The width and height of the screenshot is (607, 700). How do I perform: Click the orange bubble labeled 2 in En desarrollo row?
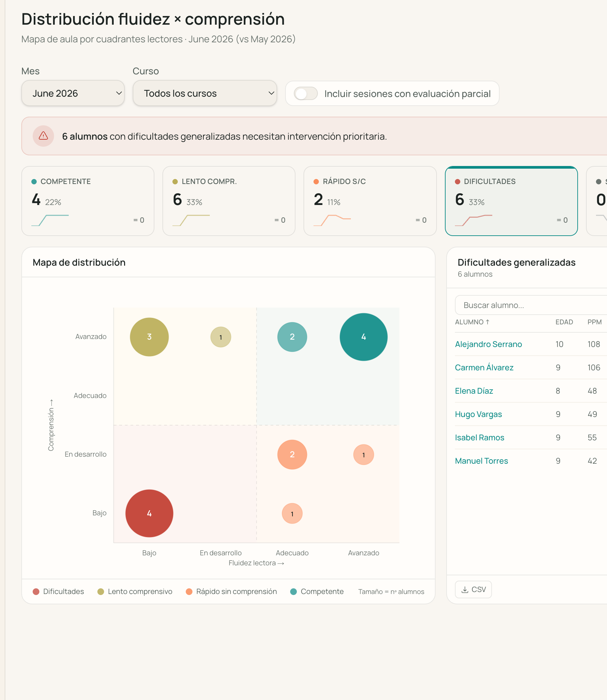pyautogui.click(x=292, y=454)
